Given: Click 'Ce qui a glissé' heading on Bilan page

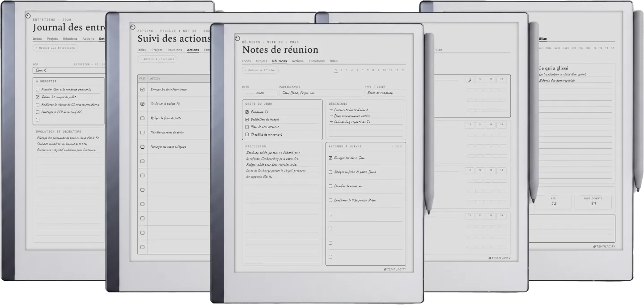Looking at the screenshot, I should pyautogui.click(x=553, y=68).
